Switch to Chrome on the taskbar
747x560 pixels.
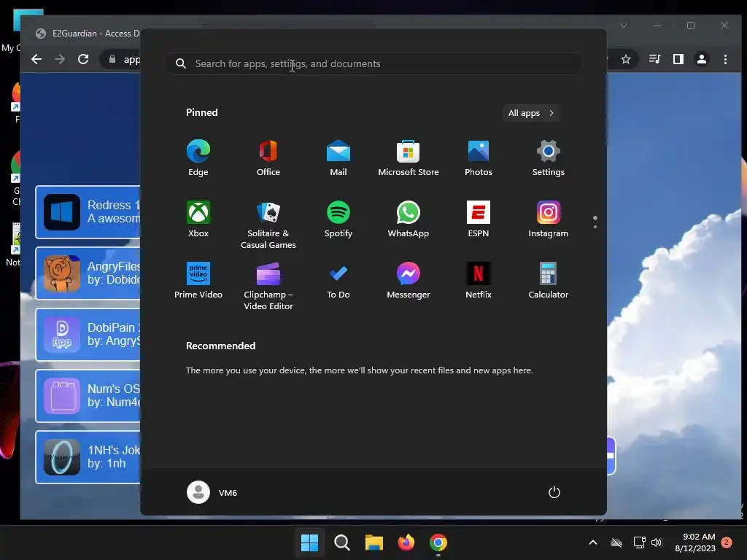[438, 542]
